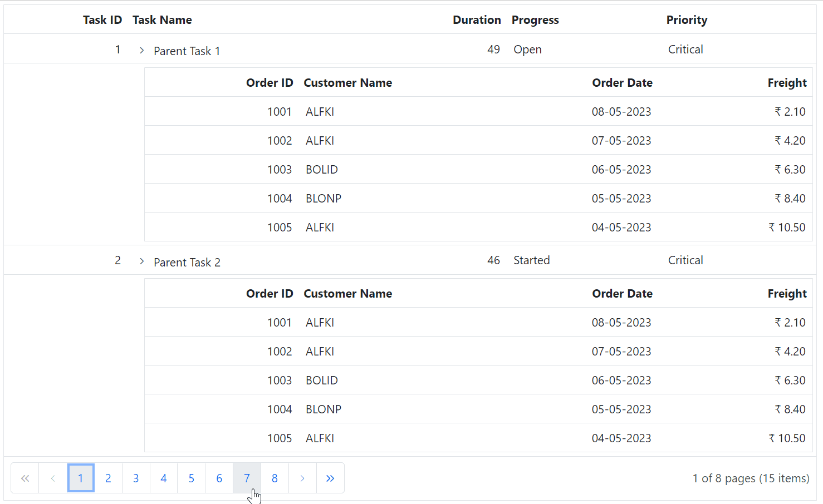This screenshot has height=504, width=823.
Task: Click the previous page arrow icon
Action: 53,478
